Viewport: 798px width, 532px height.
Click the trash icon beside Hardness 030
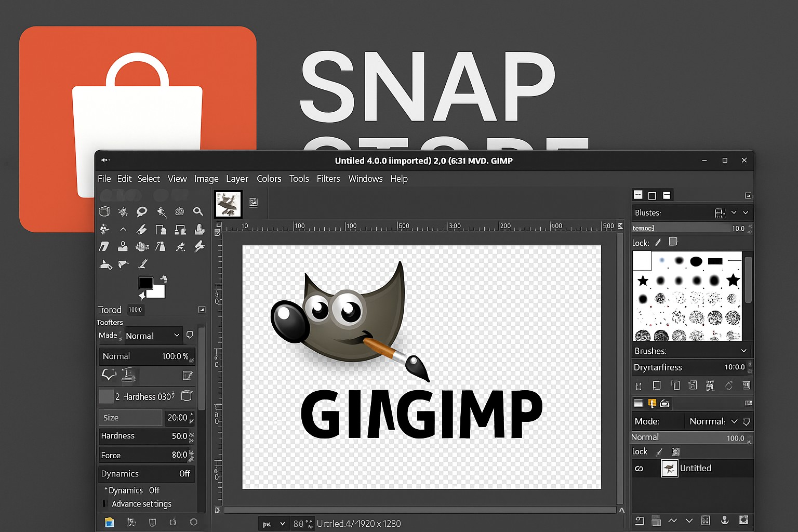coord(187,396)
